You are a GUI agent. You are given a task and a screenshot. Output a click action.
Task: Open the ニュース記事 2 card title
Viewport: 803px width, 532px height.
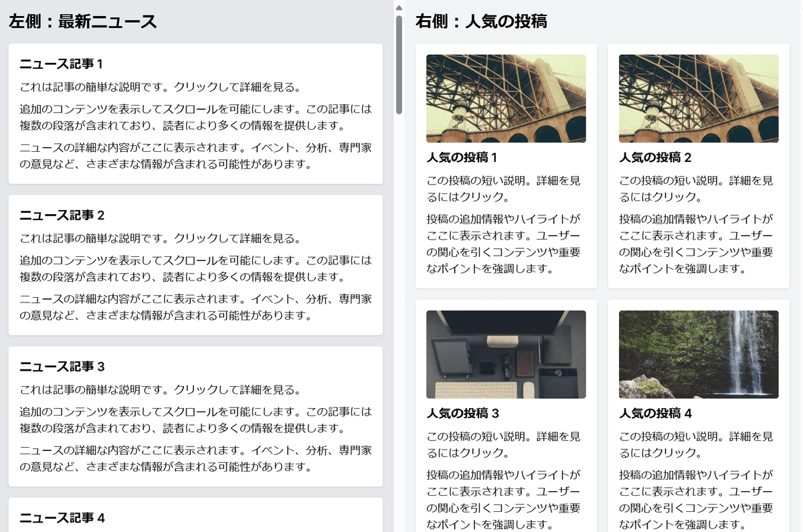(62, 215)
